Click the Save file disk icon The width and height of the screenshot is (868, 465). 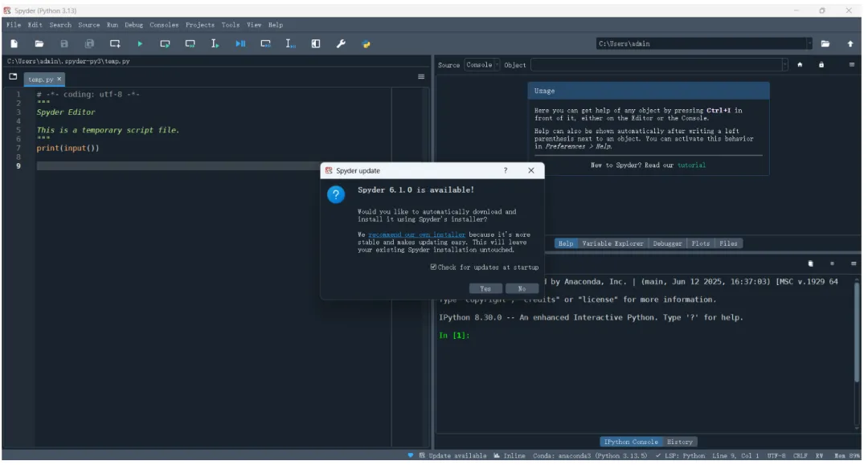click(x=64, y=44)
